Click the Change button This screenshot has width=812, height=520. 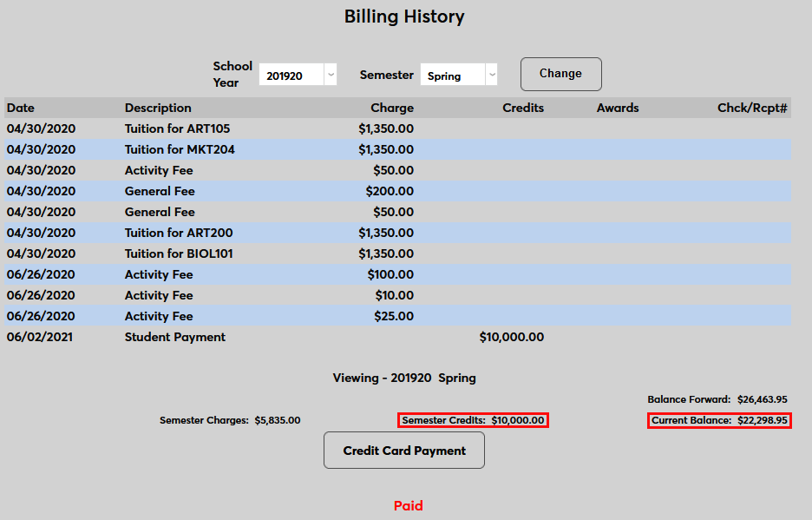pos(560,74)
